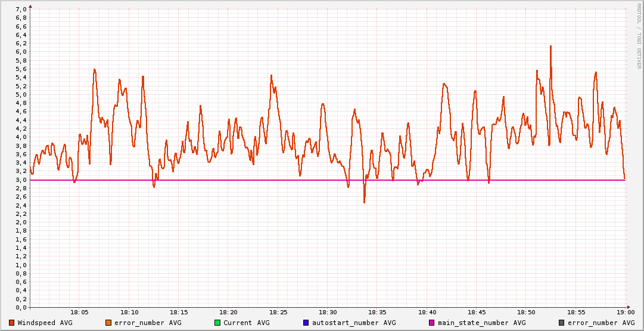The width and height of the screenshot is (644, 331).
Task: Select the Windspeed AVG legend label
Action: pyautogui.click(x=45, y=323)
